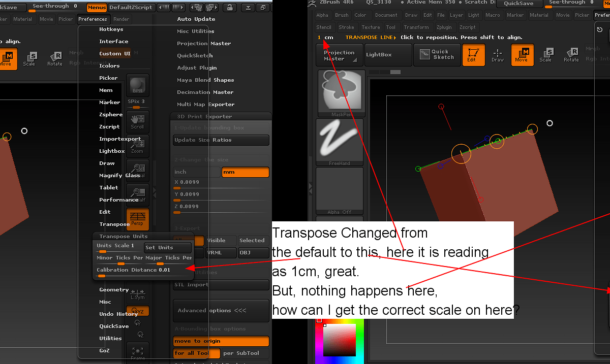Screen dimensions: 610x364
Task: Select inch as export unit
Action: pyautogui.click(x=197, y=172)
